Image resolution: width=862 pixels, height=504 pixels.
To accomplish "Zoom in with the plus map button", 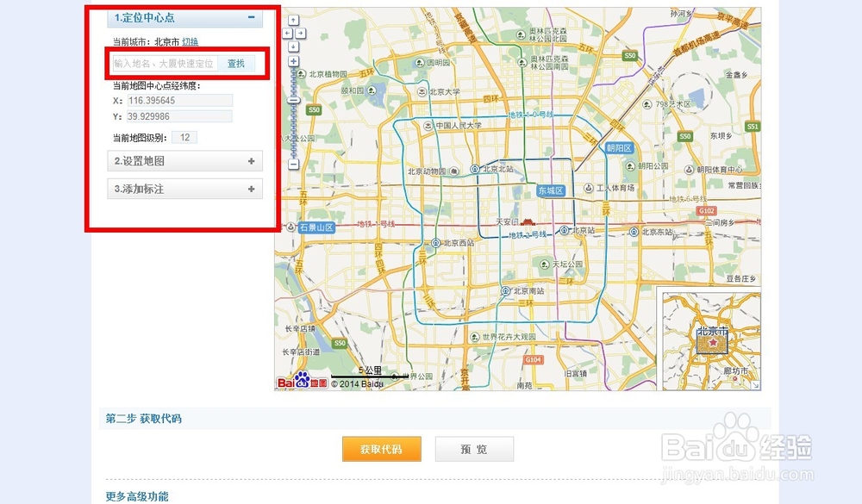I will (294, 61).
